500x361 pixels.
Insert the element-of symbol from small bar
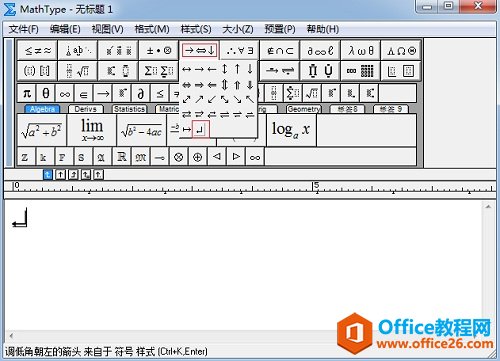point(84,93)
